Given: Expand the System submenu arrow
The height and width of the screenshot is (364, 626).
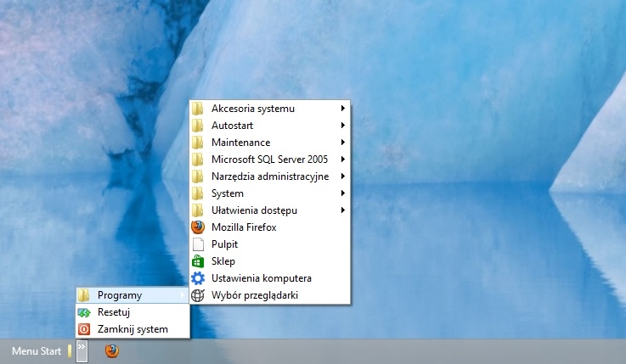Looking at the screenshot, I should 343,193.
